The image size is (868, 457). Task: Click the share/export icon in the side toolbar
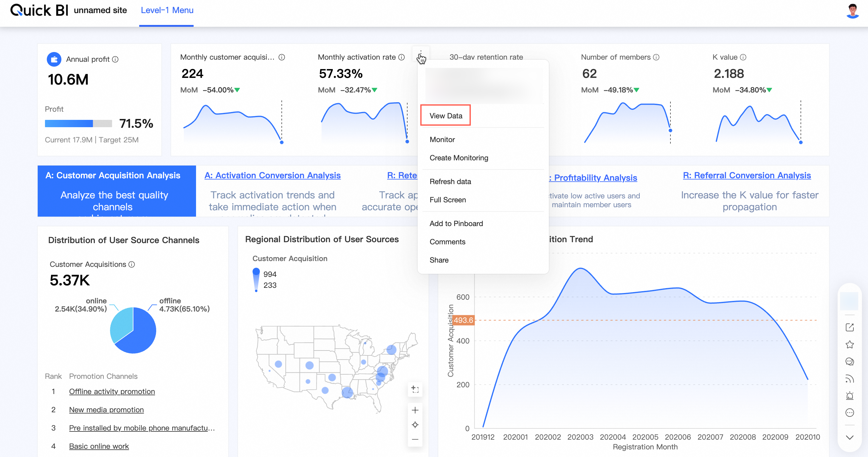(849, 327)
